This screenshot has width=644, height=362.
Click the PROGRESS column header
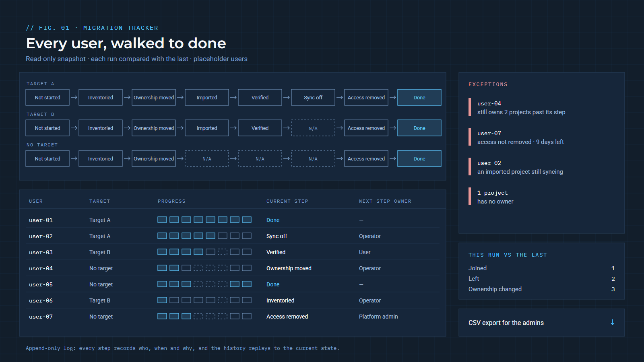(x=171, y=201)
